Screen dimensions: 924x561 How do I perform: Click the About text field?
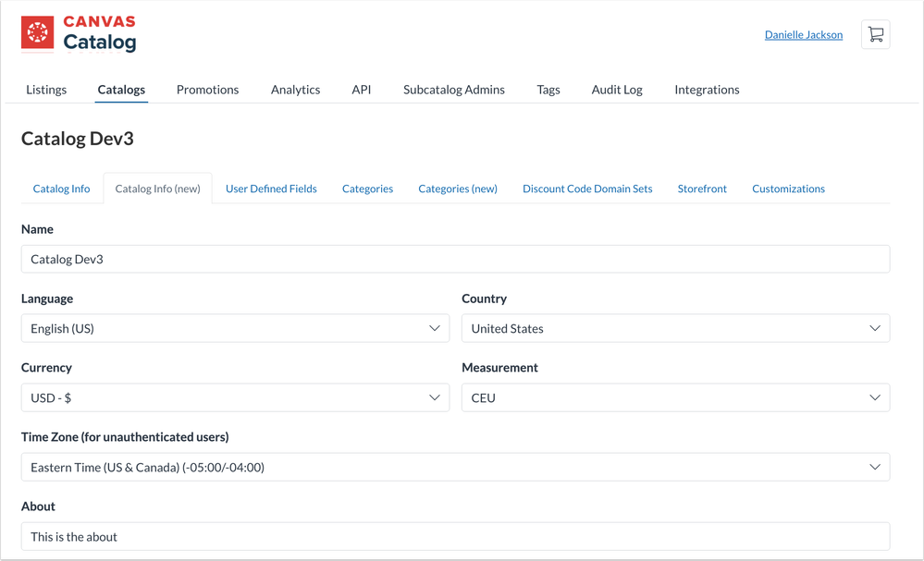click(455, 536)
